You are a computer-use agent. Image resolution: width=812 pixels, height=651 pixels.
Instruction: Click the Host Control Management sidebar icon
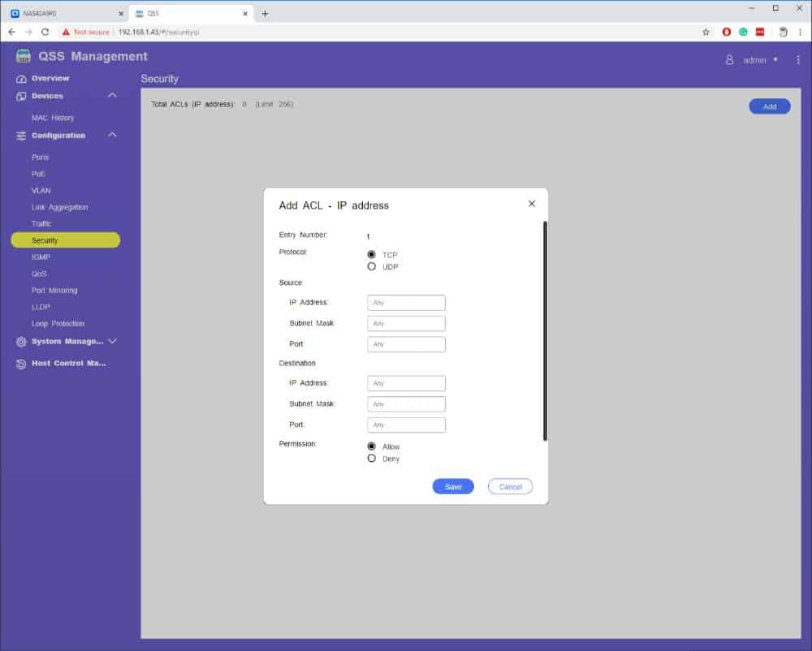point(21,364)
